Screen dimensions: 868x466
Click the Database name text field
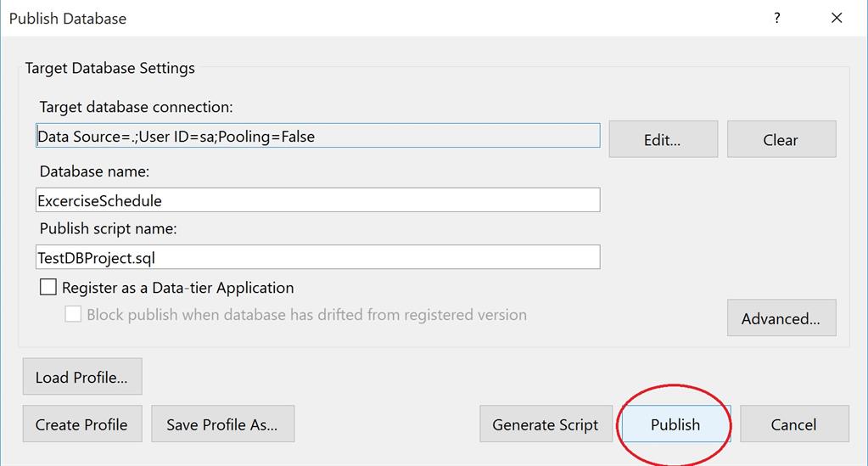pos(317,200)
